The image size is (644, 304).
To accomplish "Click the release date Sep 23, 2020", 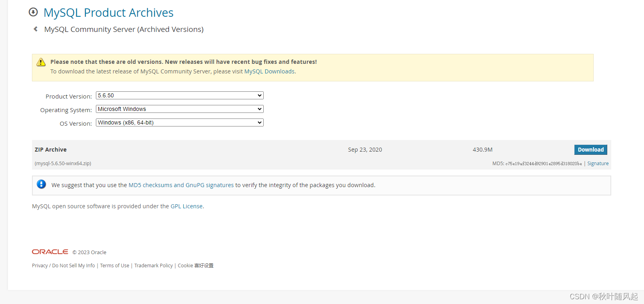I will [365, 150].
